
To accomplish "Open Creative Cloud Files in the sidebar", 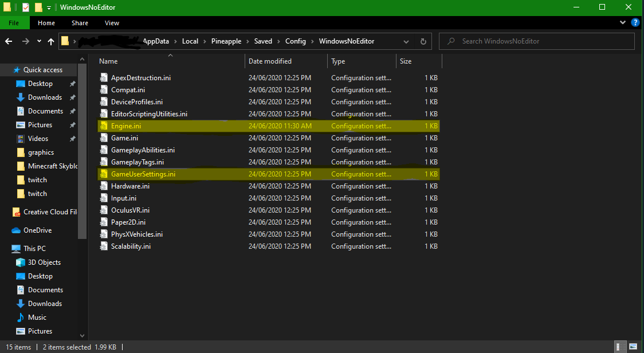I will (49, 212).
